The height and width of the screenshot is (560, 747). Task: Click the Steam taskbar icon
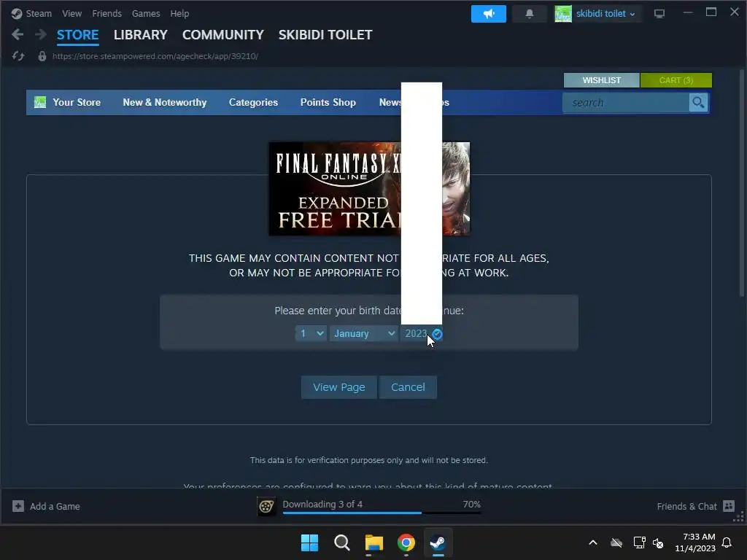click(x=438, y=542)
